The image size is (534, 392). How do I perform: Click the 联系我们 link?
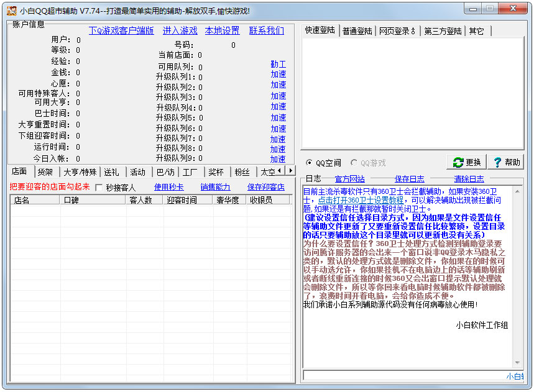[x=266, y=30]
